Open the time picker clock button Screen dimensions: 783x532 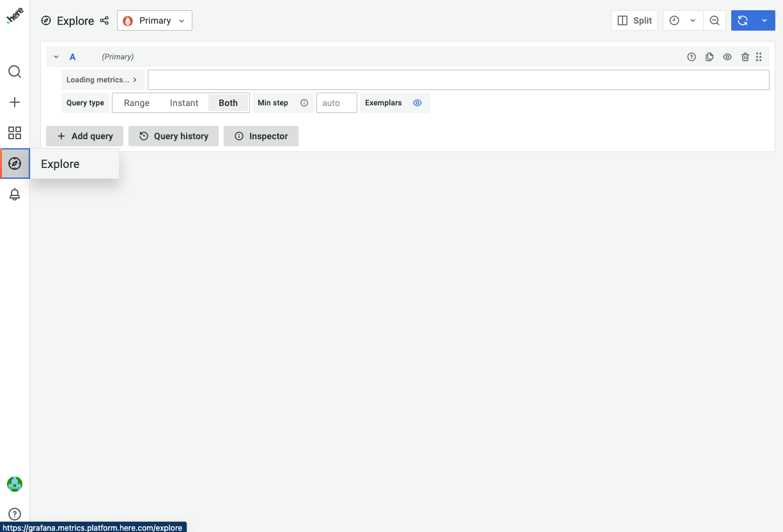click(674, 20)
